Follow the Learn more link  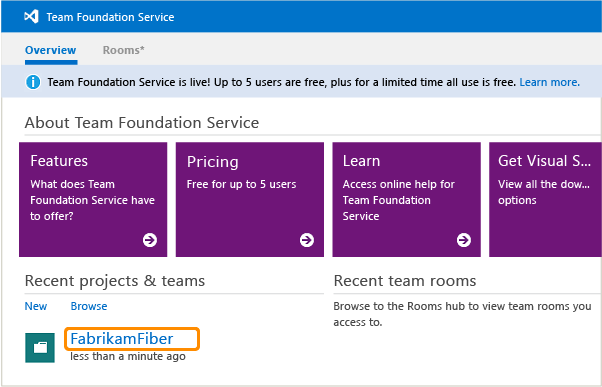coord(549,82)
